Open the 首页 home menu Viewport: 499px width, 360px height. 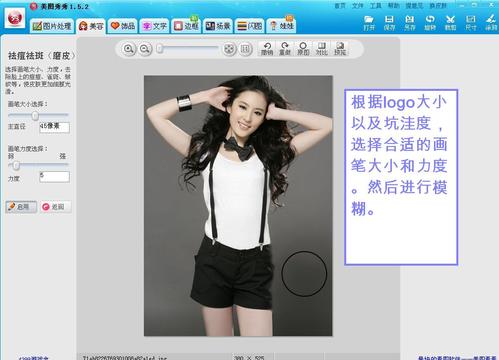click(340, 6)
